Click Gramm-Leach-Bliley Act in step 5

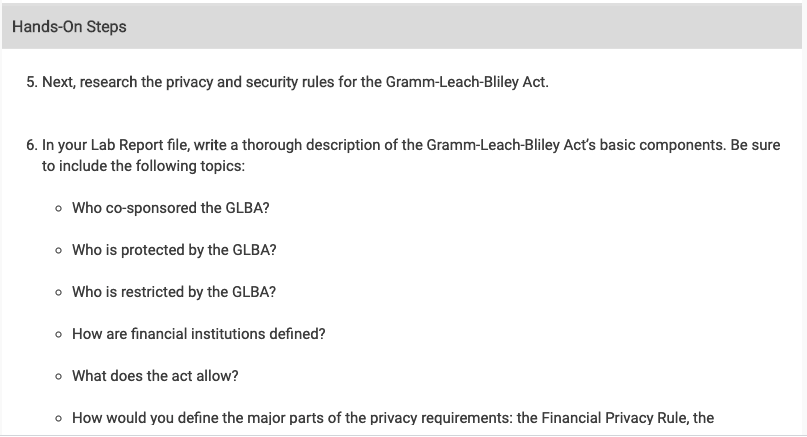466,82
